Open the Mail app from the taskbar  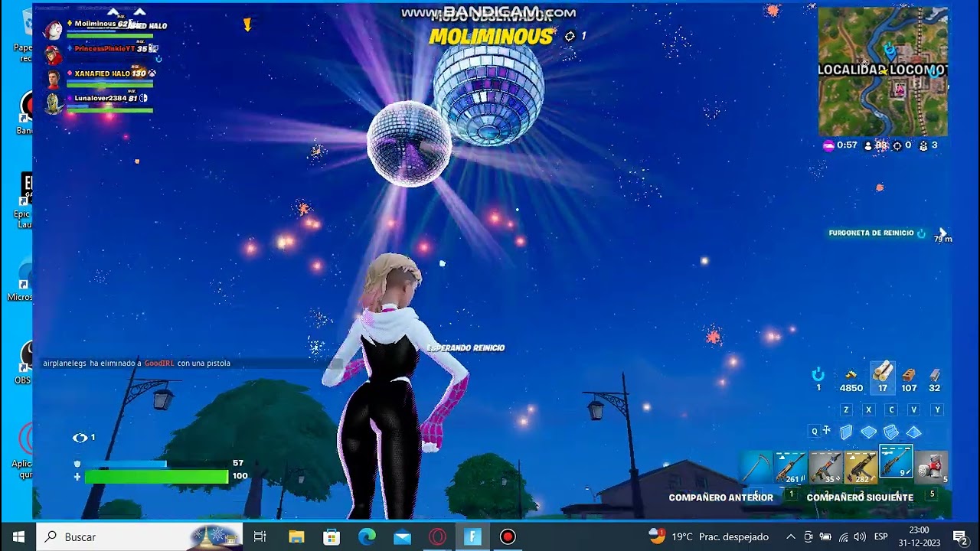tap(402, 537)
